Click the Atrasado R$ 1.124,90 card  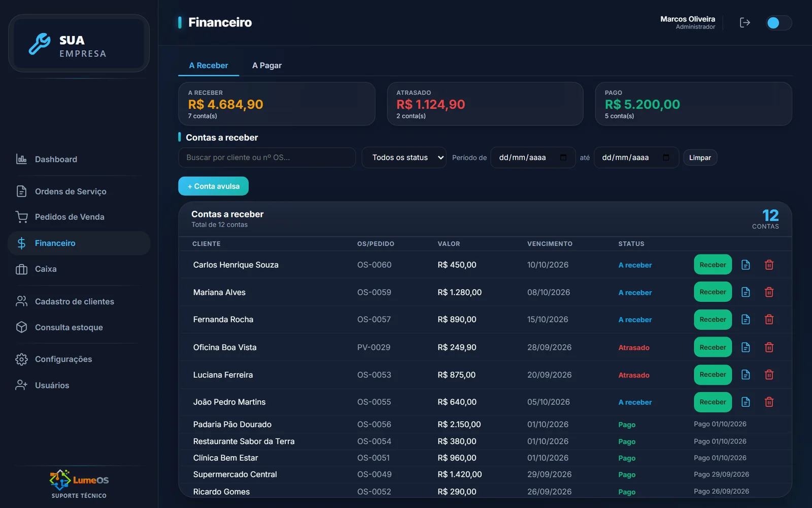tap(485, 104)
